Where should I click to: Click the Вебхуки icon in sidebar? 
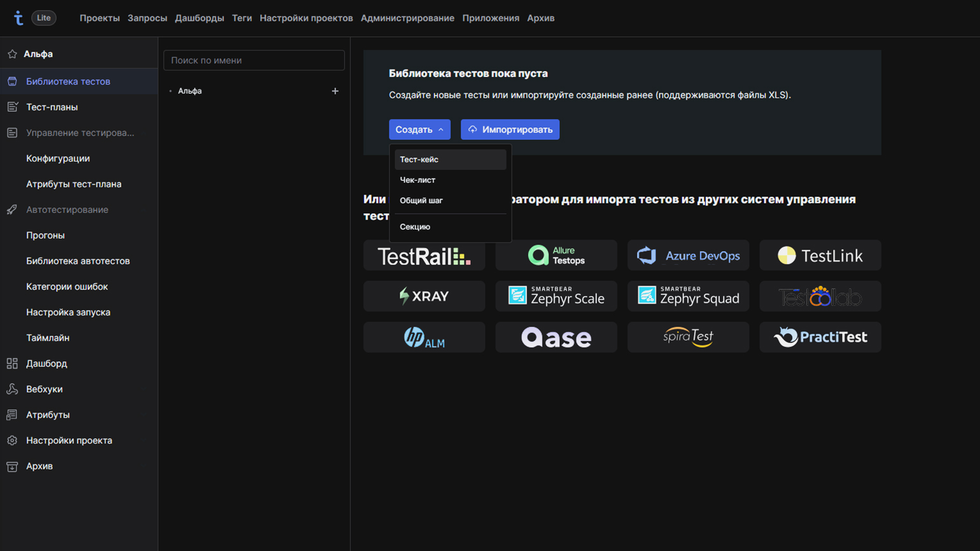click(x=12, y=389)
